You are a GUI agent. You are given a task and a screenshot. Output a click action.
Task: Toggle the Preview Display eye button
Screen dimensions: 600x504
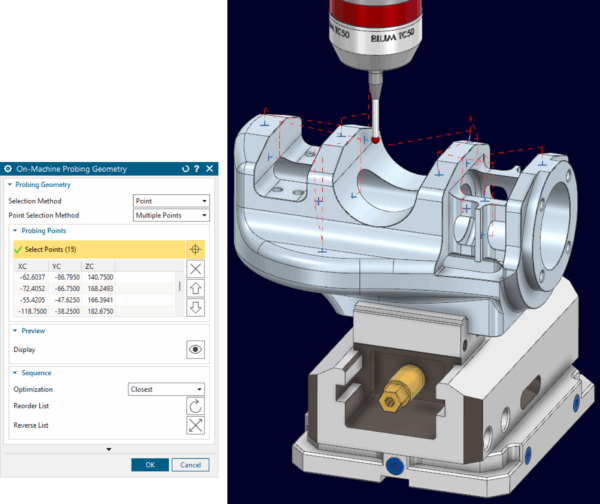click(x=196, y=349)
